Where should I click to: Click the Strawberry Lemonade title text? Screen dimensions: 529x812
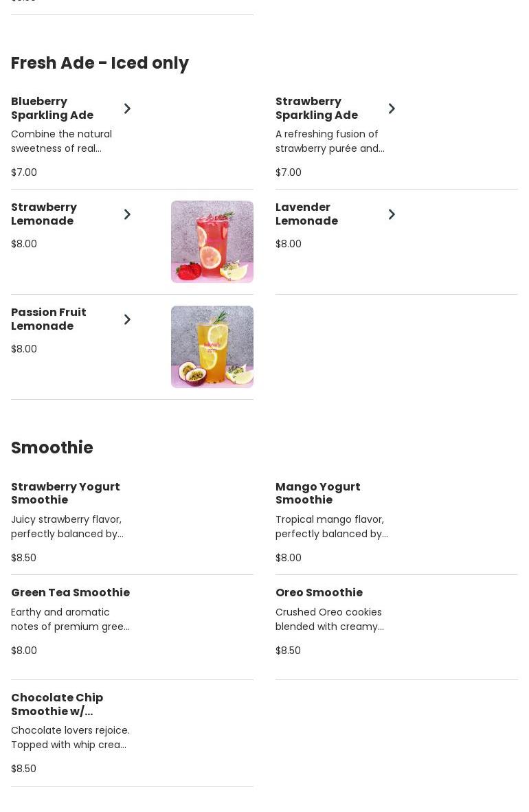click(x=44, y=214)
